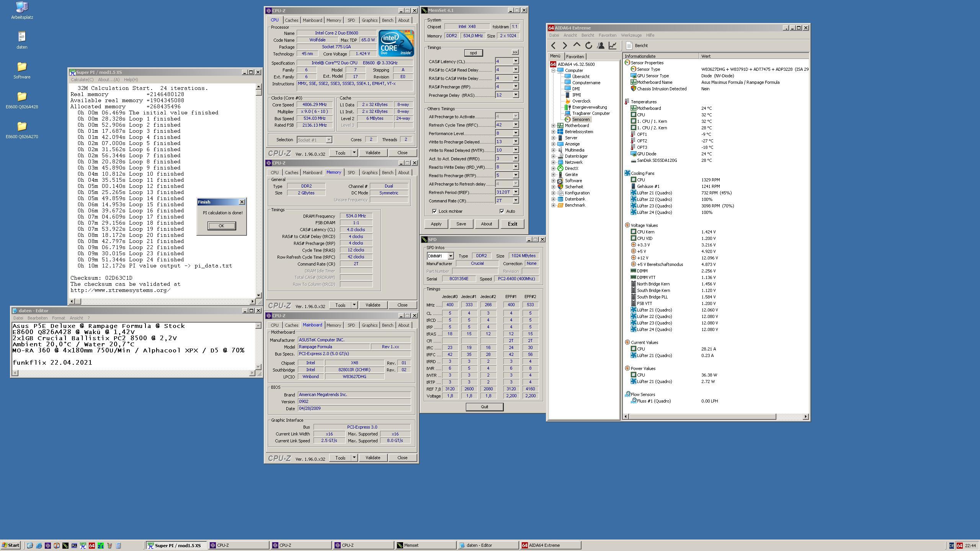Open DIMM#1 dropdown in SPD window
The width and height of the screenshot is (980, 551).
pos(451,256)
